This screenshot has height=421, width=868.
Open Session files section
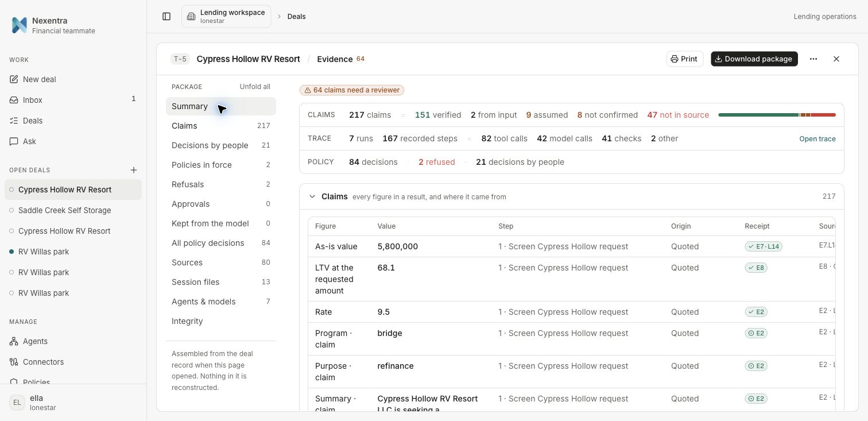221,282
